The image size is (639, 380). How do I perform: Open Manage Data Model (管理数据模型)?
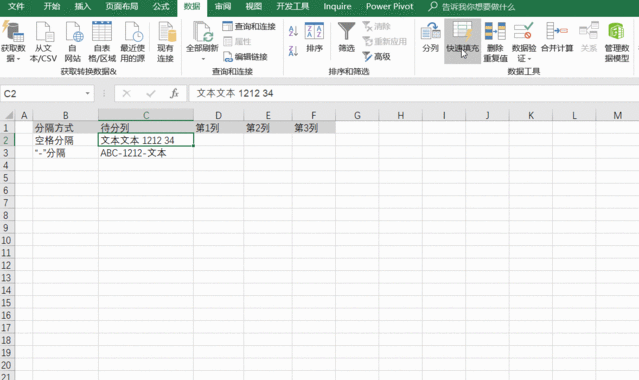617,42
